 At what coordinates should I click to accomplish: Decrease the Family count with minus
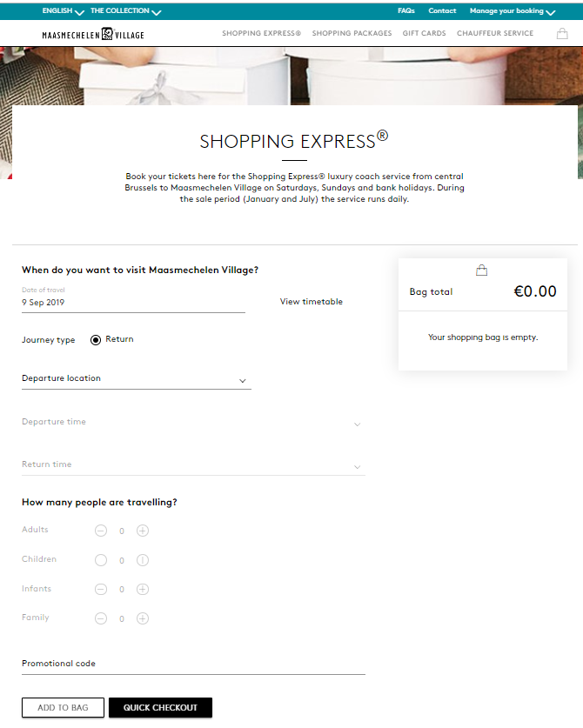click(101, 618)
